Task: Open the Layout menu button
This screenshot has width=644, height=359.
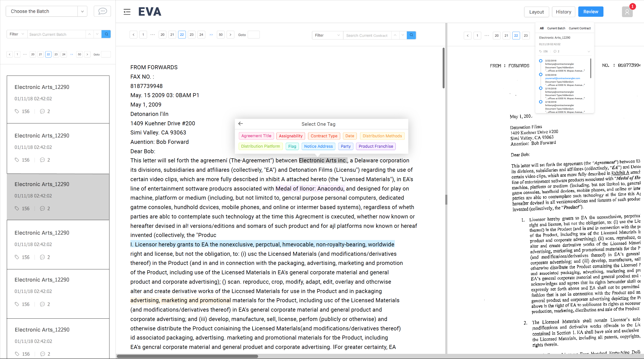Action: [x=536, y=12]
